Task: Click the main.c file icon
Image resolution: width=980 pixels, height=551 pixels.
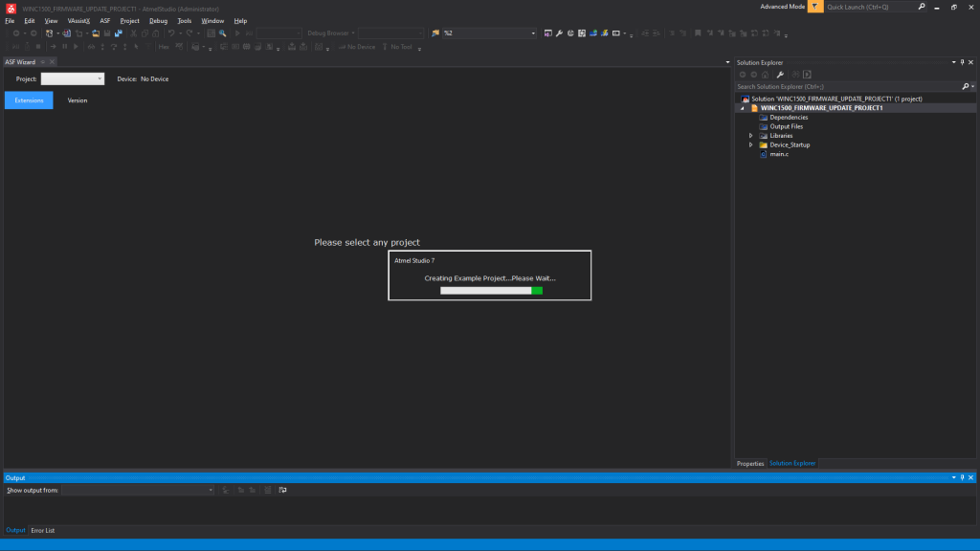Action: click(x=763, y=154)
